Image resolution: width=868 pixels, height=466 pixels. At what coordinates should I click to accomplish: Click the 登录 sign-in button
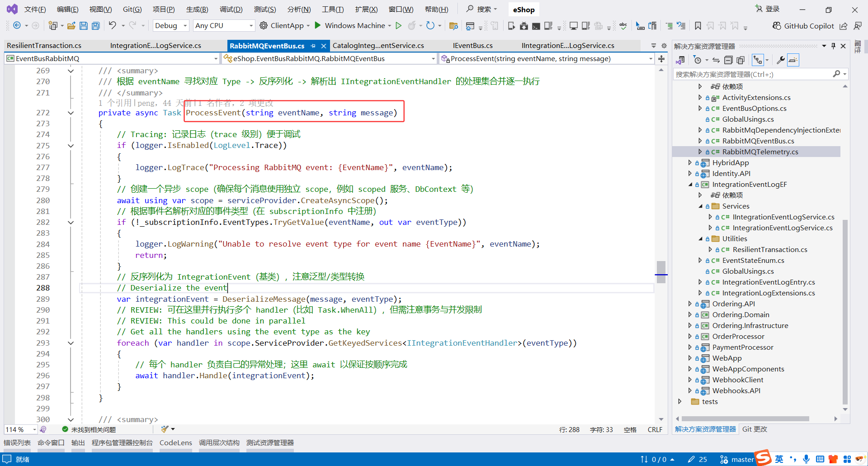coord(771,9)
